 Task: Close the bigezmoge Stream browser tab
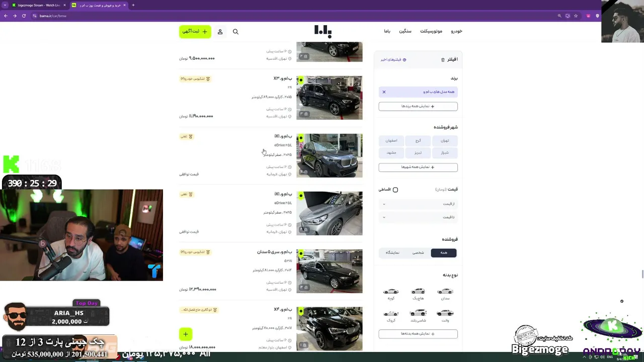coord(64,5)
